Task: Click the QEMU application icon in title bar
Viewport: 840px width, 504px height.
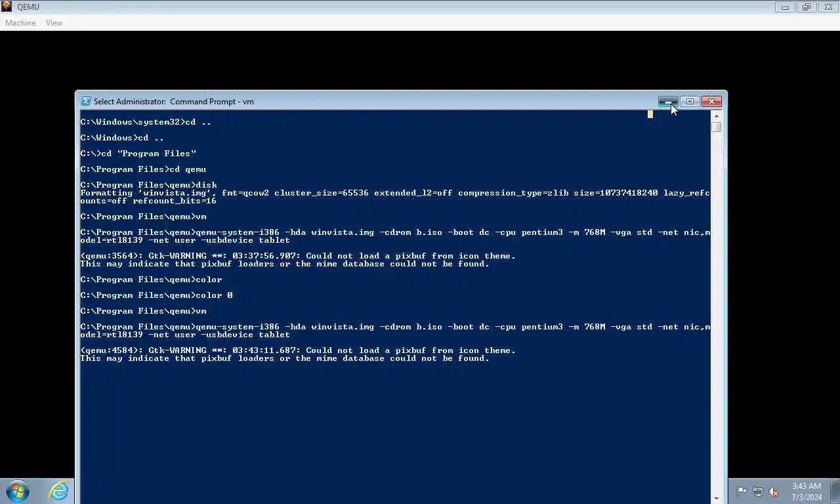Action: pyautogui.click(x=7, y=7)
